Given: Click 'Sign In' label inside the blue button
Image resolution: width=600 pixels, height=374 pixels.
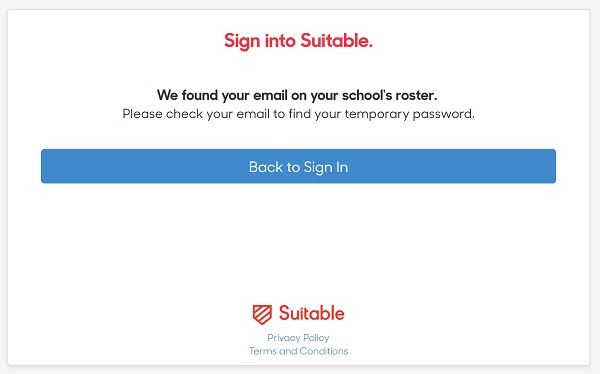Looking at the screenshot, I should [326, 167].
